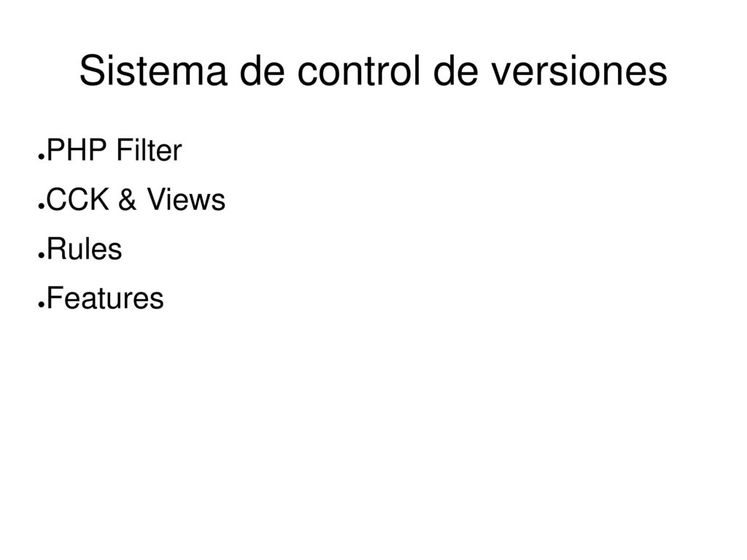This screenshot has height=560, width=747.
Task: Click the 'Rules' bullet item
Action: pos(85,249)
